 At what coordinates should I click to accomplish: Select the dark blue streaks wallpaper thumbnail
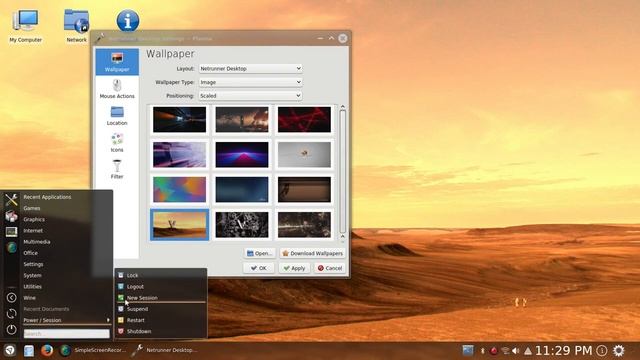pyautogui.click(x=180, y=120)
